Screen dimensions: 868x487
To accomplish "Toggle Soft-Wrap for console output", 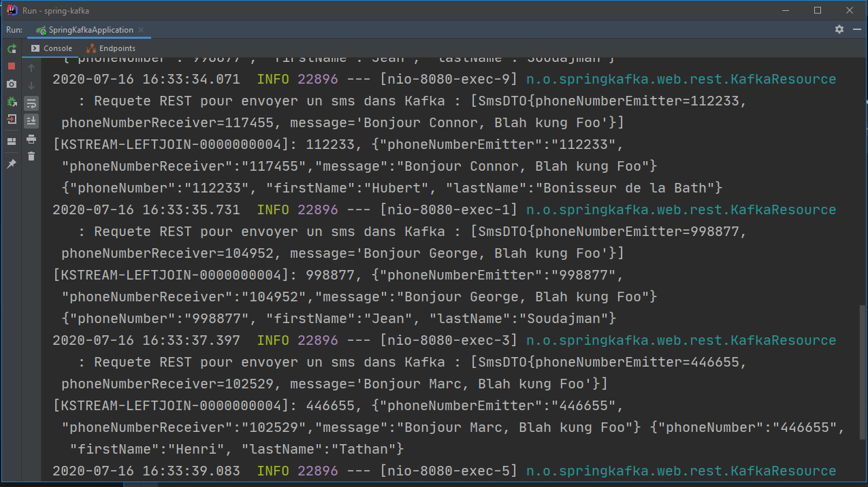I will (31, 103).
